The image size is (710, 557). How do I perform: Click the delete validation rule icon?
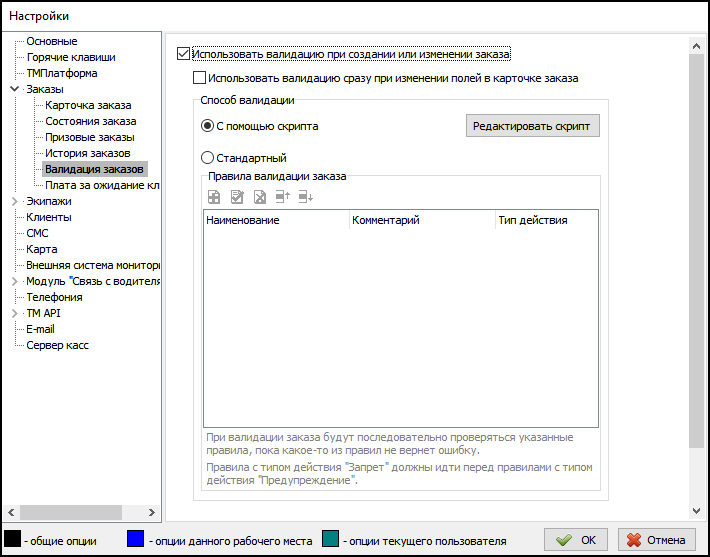pos(259,197)
